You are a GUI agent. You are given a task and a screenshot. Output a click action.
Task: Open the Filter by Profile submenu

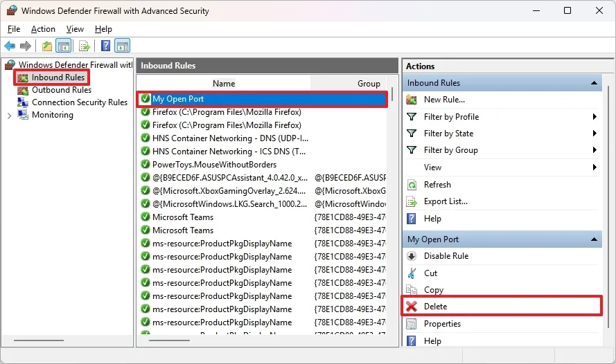pos(451,117)
